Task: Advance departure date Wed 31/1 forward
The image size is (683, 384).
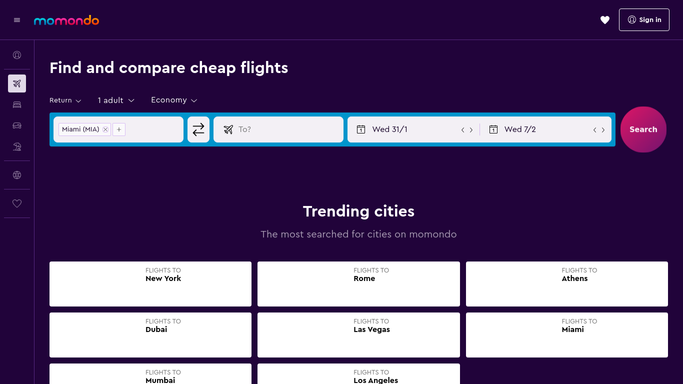Action: click(x=471, y=130)
